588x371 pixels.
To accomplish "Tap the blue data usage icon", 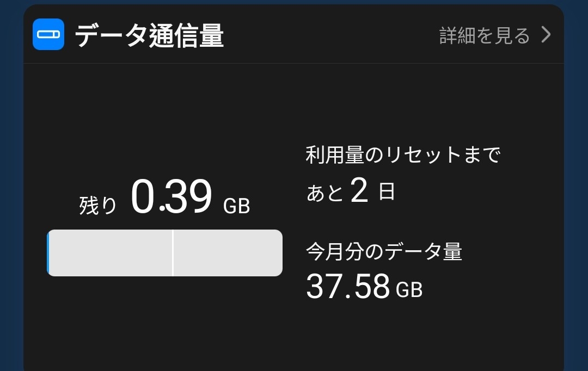I will (48, 34).
